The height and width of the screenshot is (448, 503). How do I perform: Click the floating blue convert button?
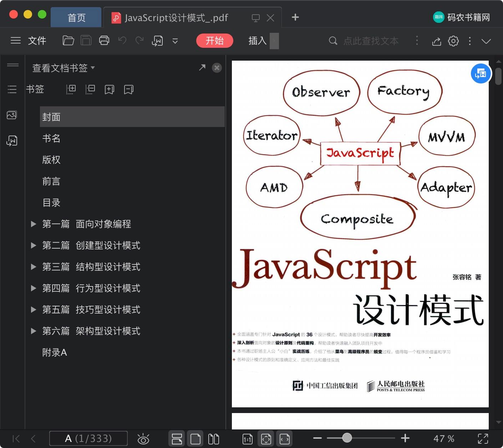(x=481, y=73)
